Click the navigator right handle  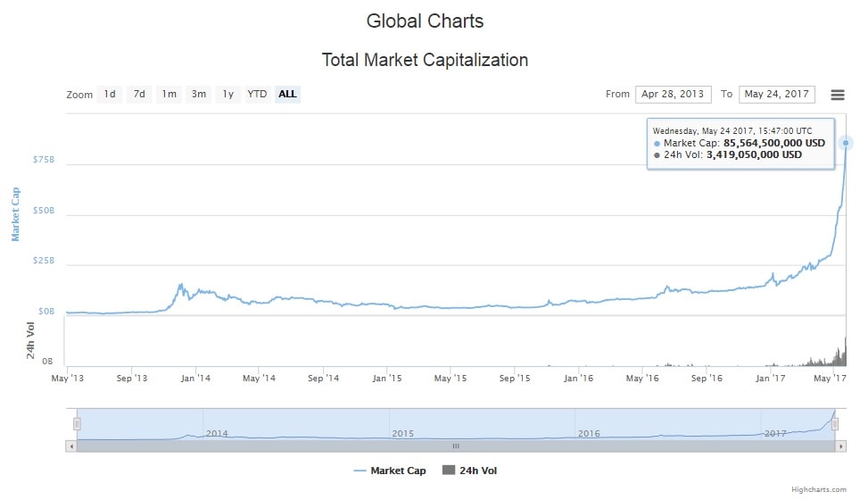tap(835, 424)
